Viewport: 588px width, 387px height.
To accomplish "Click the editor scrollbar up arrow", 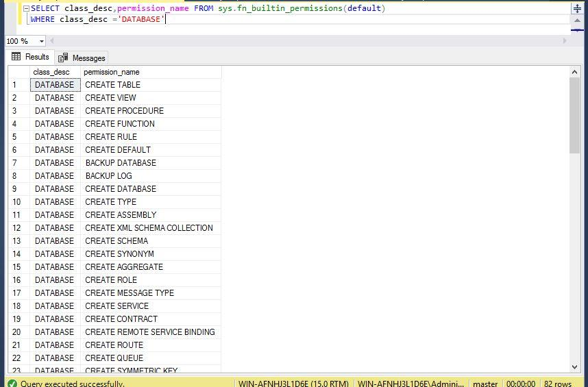I will [577, 21].
